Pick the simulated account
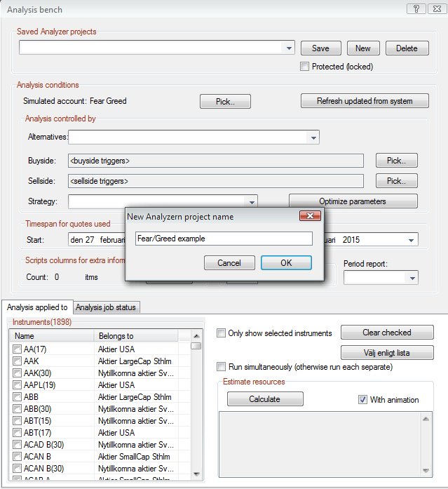448x489 pixels. point(225,102)
